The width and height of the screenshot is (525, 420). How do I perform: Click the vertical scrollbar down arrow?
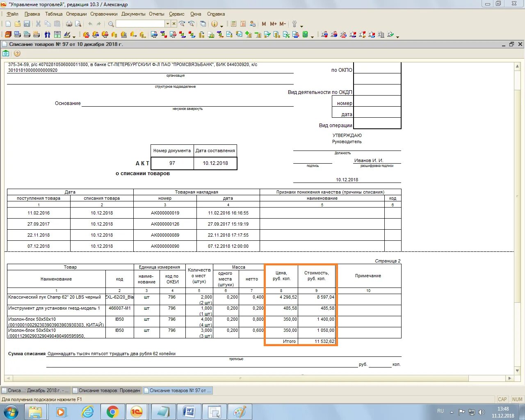pos(517,370)
